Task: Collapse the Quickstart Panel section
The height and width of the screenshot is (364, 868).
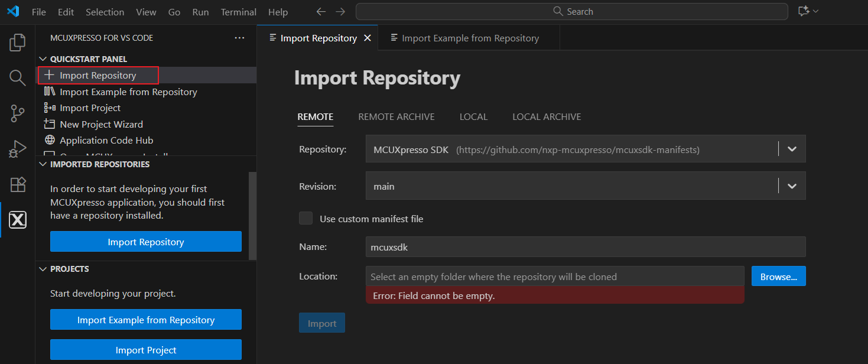Action: 43,59
